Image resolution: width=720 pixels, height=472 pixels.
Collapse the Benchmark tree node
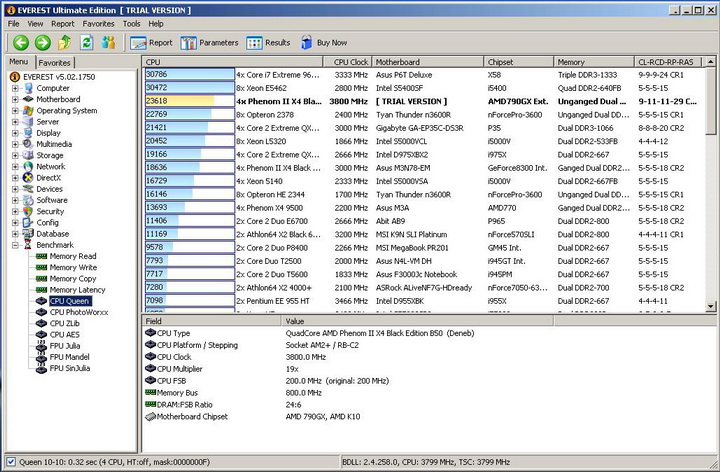tap(15, 245)
